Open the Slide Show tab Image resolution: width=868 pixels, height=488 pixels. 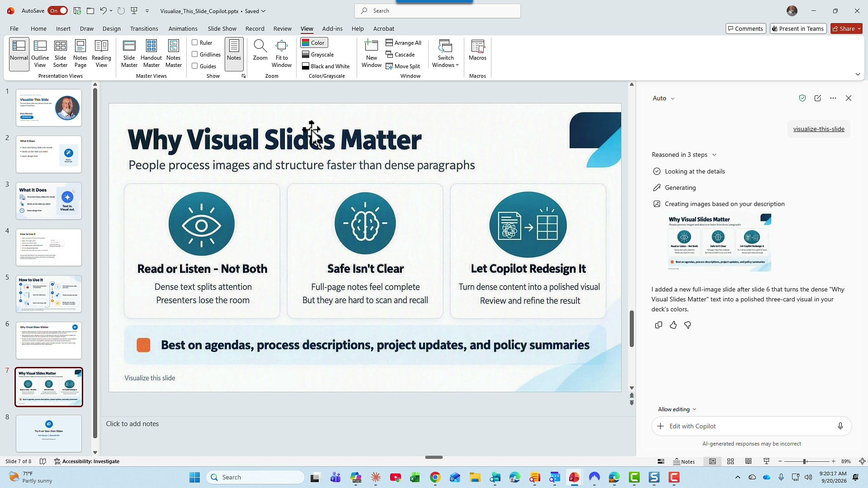click(222, 28)
